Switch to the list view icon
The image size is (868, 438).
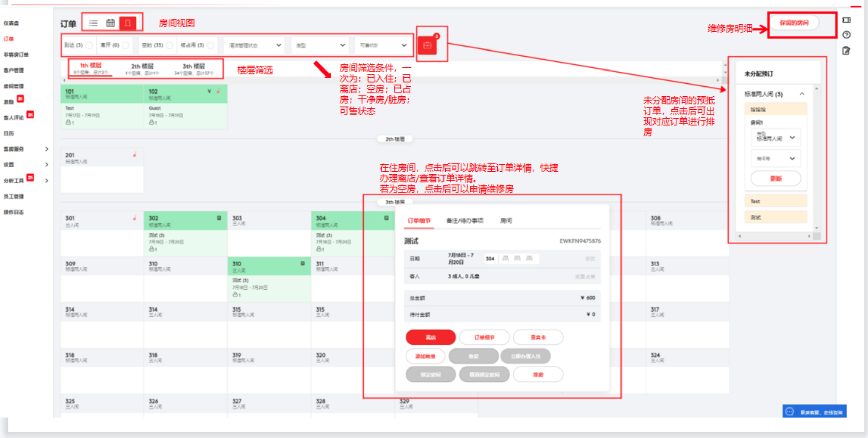point(93,23)
